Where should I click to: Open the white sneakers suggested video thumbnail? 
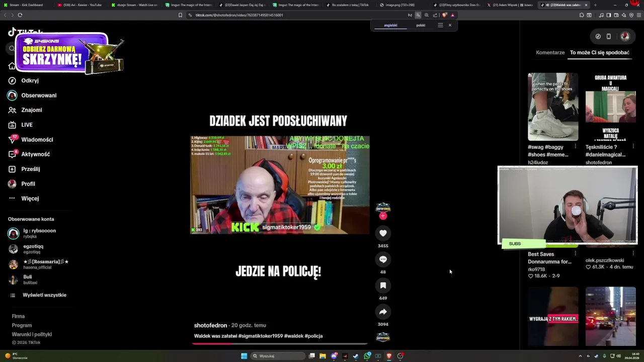552,107
